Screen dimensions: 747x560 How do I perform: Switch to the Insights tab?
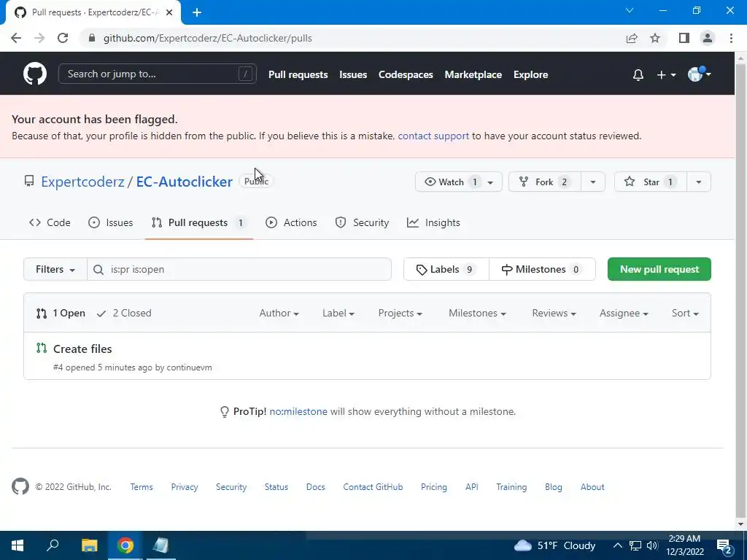[433, 222]
